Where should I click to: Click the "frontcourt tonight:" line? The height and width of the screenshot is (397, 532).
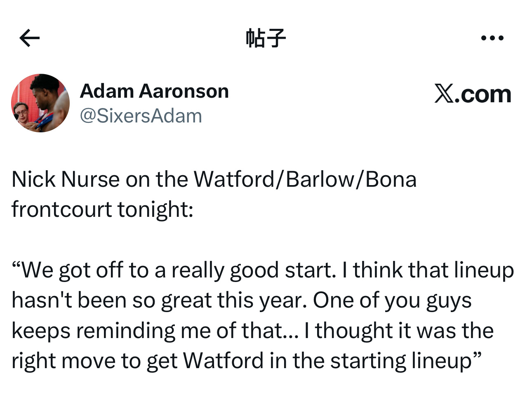tap(102, 209)
